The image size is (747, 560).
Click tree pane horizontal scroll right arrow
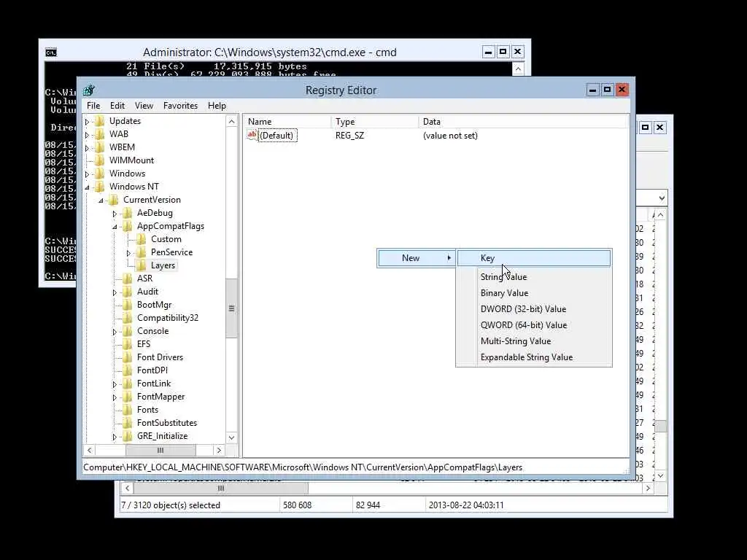pyautogui.click(x=219, y=450)
